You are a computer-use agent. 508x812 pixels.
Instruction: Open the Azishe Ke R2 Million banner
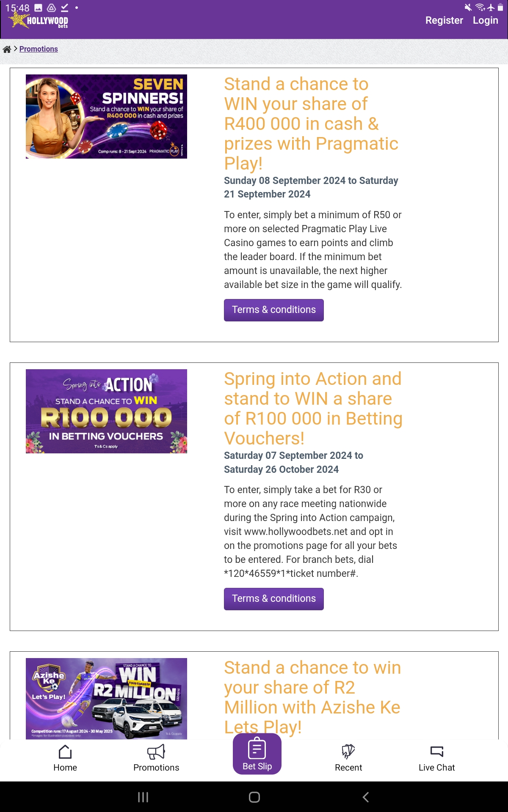107,698
